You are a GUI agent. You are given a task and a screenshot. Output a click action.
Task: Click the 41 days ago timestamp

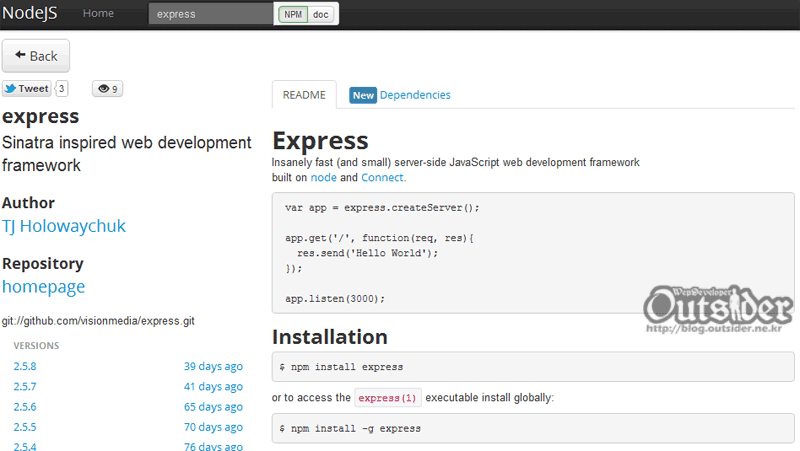coord(213,387)
